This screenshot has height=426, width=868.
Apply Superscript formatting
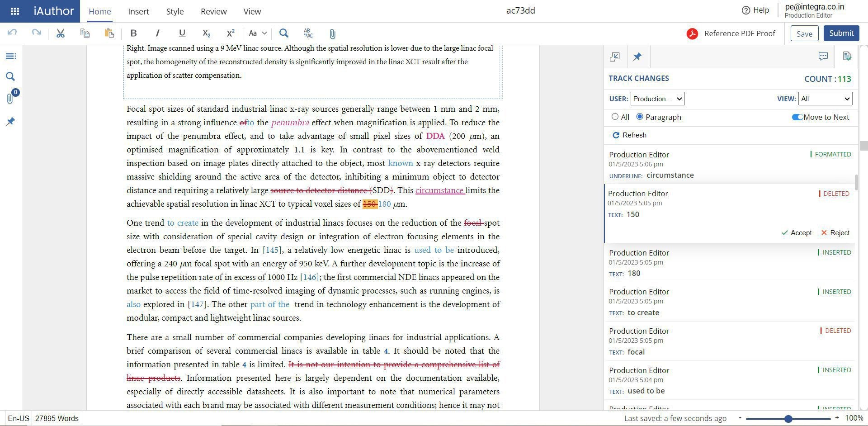coord(231,33)
